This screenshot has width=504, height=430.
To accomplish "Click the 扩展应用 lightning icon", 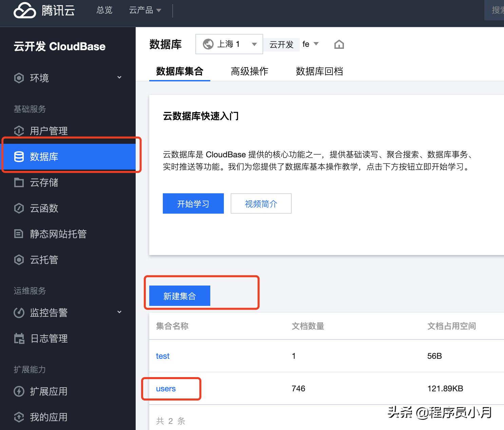I will (19, 391).
